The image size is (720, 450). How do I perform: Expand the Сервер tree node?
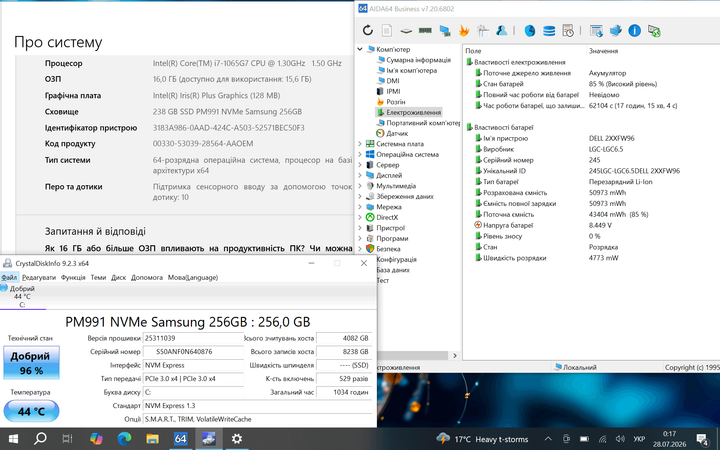(360, 165)
